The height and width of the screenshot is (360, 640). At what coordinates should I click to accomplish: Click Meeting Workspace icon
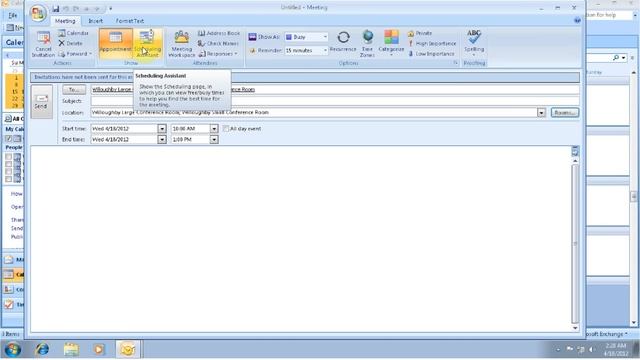coord(182,44)
